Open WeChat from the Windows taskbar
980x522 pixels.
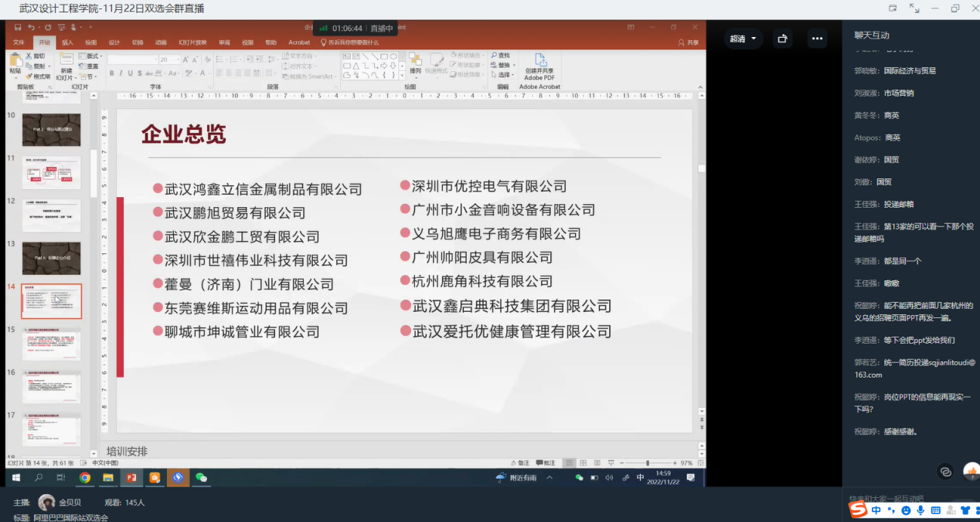point(202,478)
